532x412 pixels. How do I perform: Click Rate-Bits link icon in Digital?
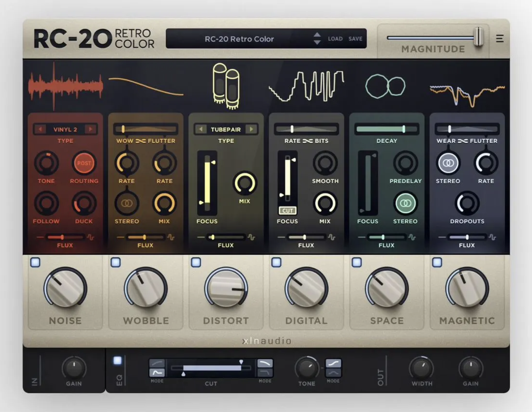308,141
